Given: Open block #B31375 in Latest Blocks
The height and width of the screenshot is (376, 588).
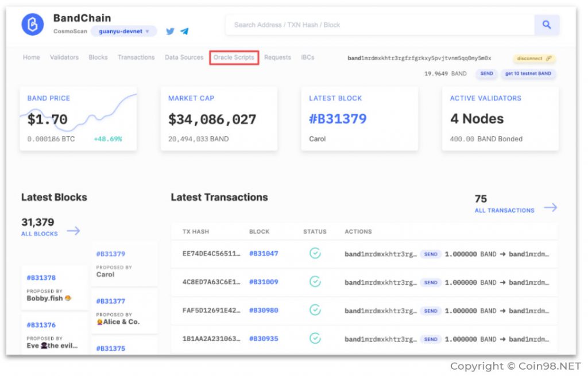Looking at the screenshot, I should [x=111, y=348].
